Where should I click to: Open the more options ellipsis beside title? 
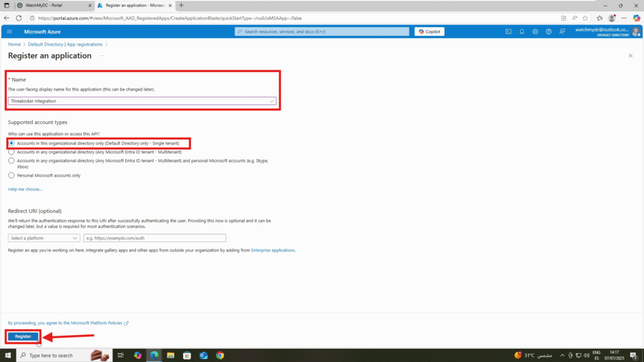pyautogui.click(x=103, y=56)
